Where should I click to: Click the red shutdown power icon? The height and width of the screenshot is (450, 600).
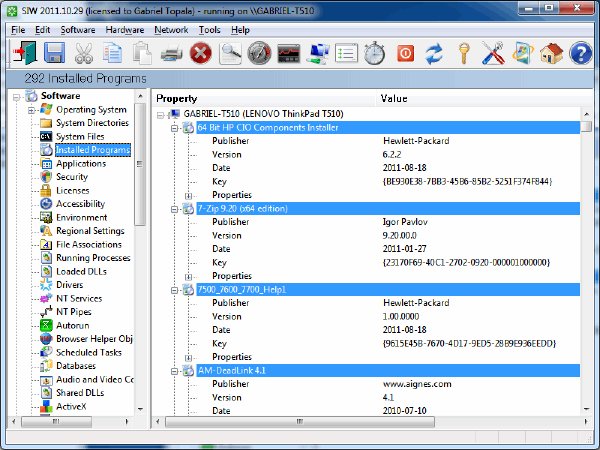405,53
